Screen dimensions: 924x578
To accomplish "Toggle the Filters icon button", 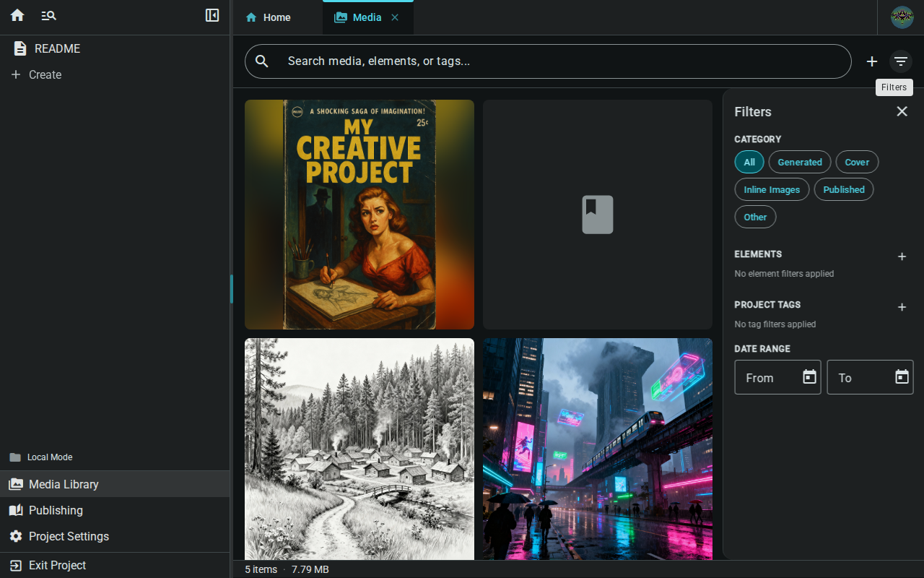I will click(901, 61).
